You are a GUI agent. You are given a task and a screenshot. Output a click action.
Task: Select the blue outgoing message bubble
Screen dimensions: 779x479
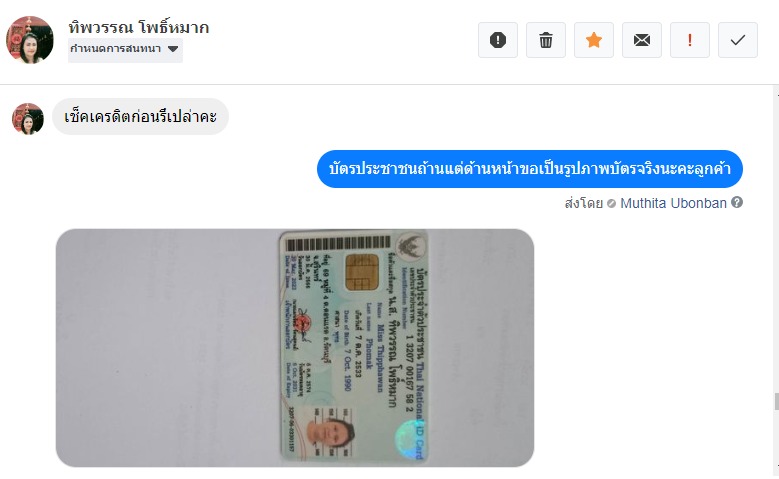click(x=530, y=169)
